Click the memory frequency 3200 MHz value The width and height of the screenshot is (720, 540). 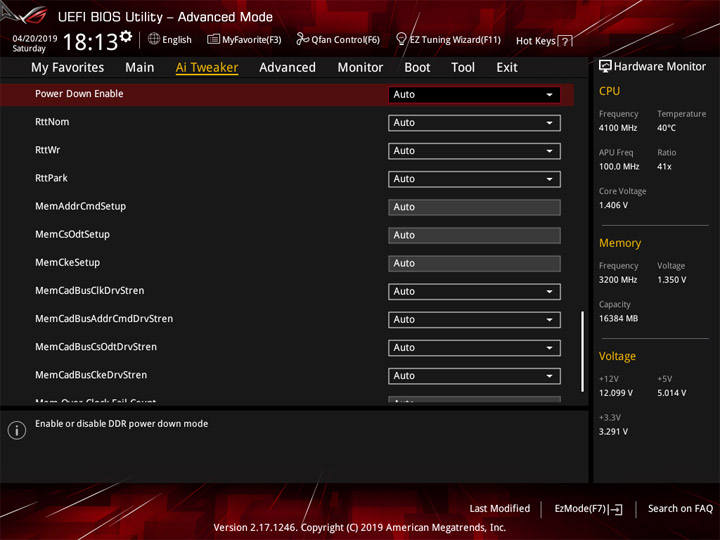point(618,279)
